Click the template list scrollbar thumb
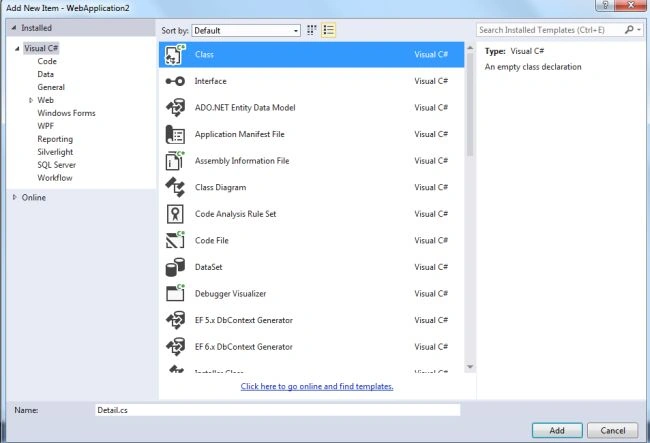 pyautogui.click(x=470, y=104)
